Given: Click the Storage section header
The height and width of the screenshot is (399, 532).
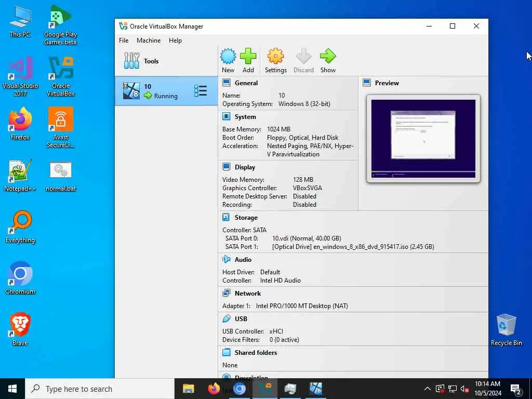Looking at the screenshot, I should click(246, 218).
